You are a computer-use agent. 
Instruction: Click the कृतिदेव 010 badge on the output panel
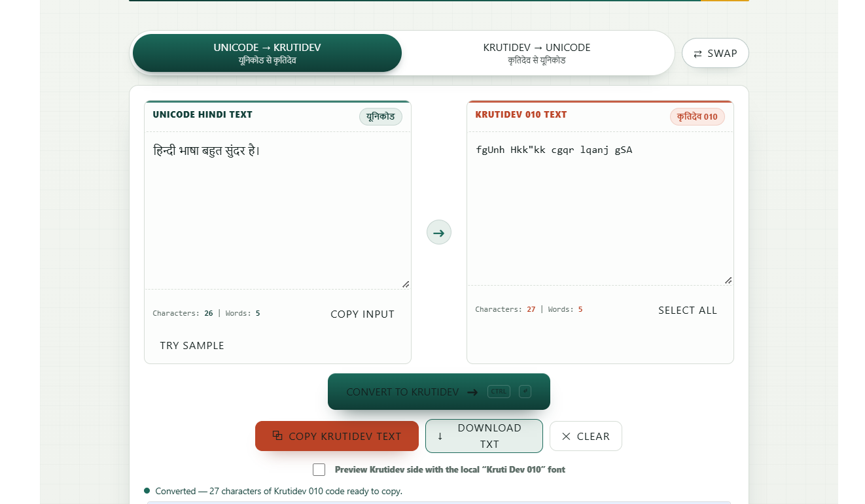pyautogui.click(x=697, y=117)
